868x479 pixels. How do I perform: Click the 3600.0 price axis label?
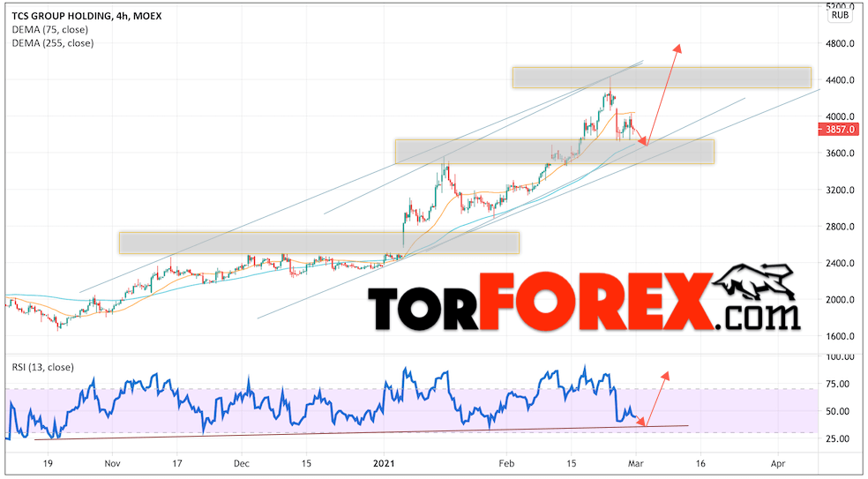840,153
